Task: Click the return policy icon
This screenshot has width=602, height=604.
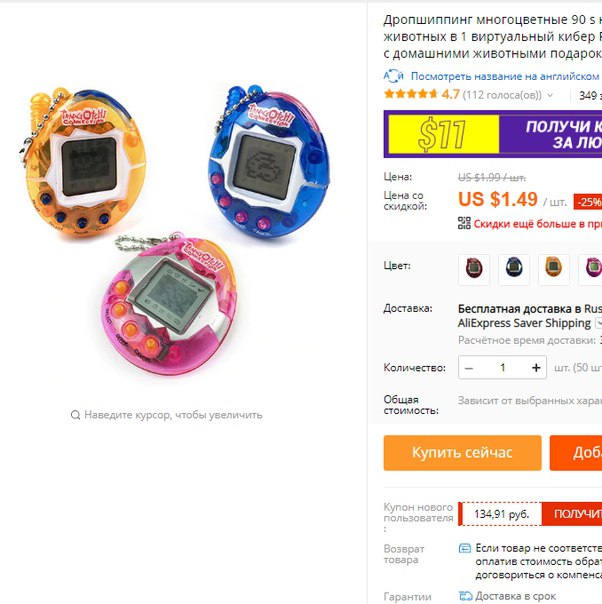Action: tap(465, 548)
